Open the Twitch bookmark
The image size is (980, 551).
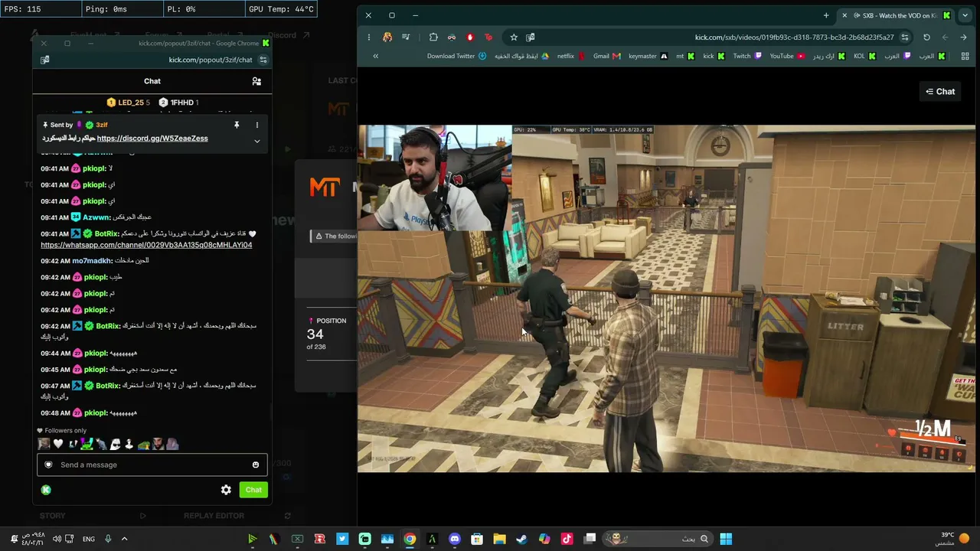[x=747, y=56]
